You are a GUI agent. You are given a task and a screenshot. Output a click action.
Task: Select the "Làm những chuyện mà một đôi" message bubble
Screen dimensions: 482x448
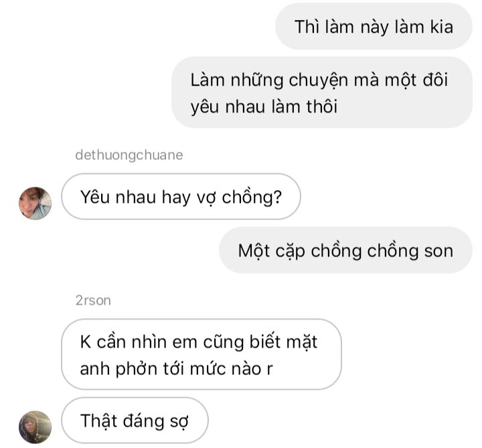point(322,92)
